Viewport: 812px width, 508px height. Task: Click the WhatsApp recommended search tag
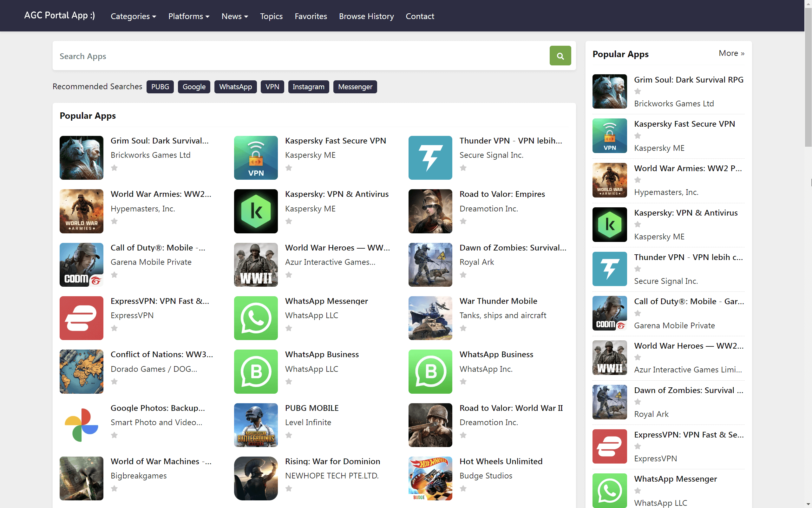point(236,87)
